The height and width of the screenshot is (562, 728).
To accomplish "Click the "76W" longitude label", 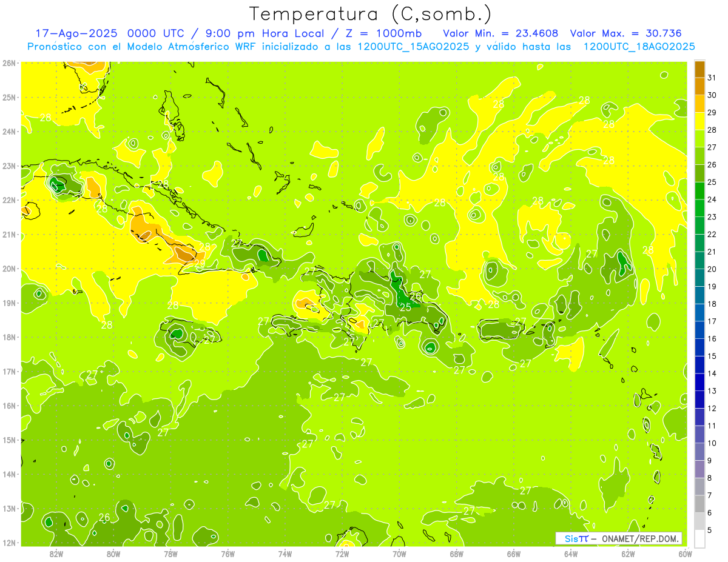I will point(227,554).
